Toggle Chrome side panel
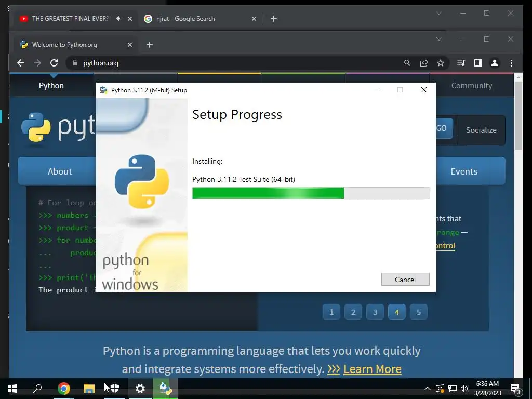532x399 pixels. 478,63
